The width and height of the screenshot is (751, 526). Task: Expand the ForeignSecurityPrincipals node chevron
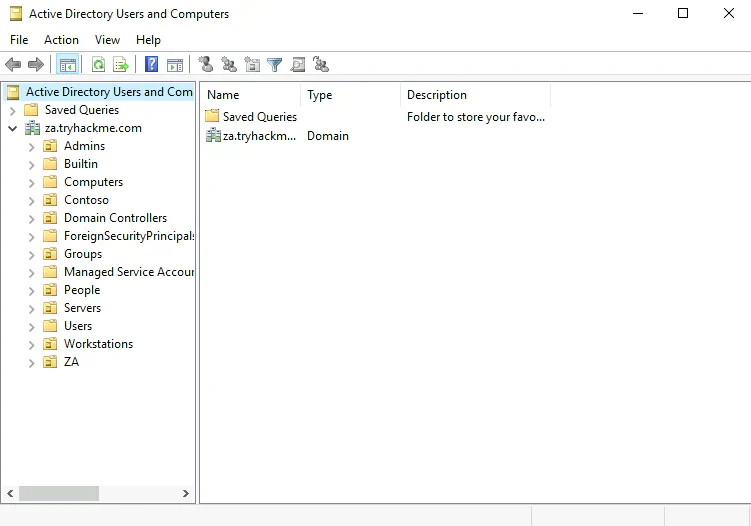(32, 237)
